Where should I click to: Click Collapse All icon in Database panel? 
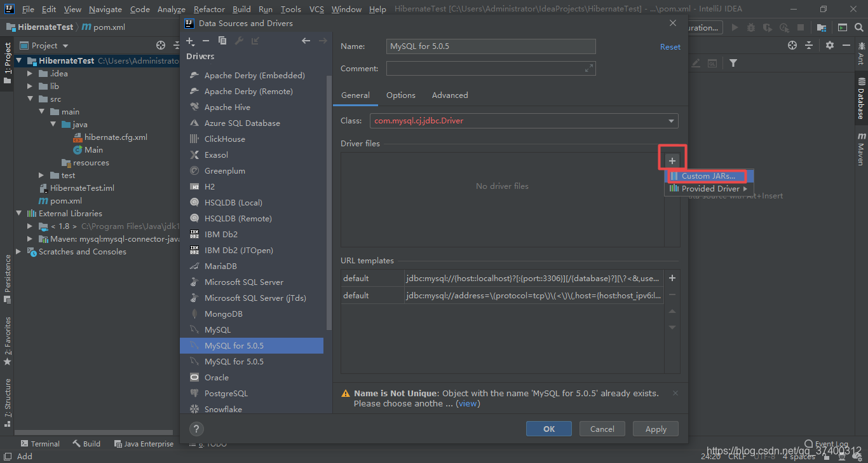(x=809, y=45)
